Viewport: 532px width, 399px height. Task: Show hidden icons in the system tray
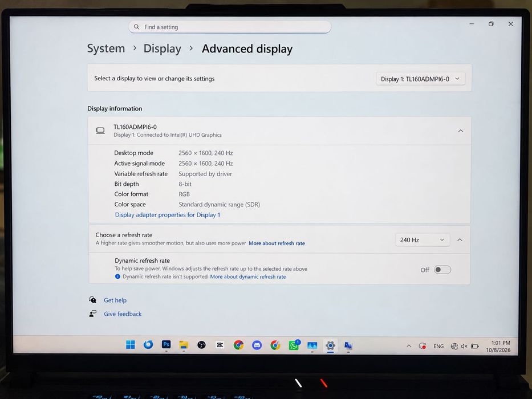pos(409,346)
